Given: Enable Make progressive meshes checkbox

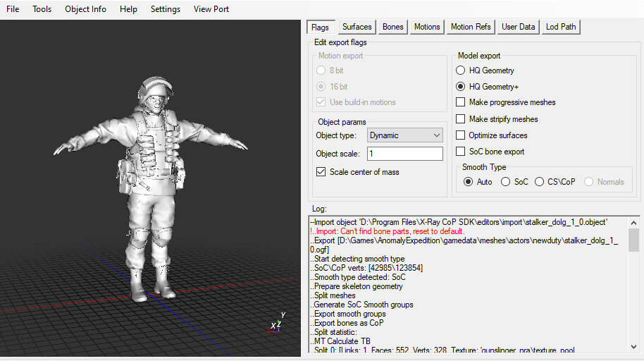Looking at the screenshot, I should pos(461,103).
